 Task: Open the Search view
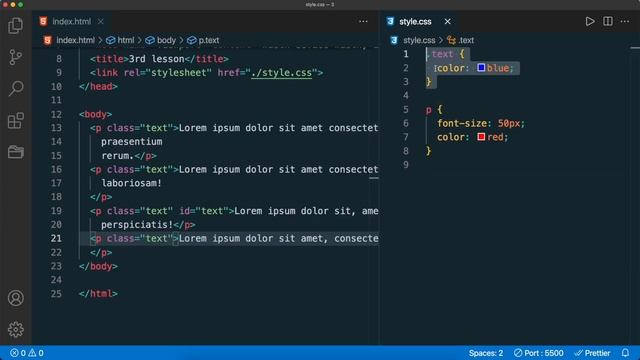(x=16, y=88)
